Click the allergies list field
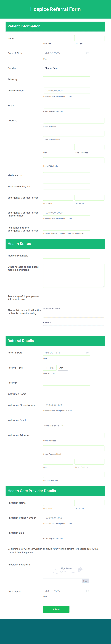The height and width of the screenshot is (644, 111). (x=66, y=296)
